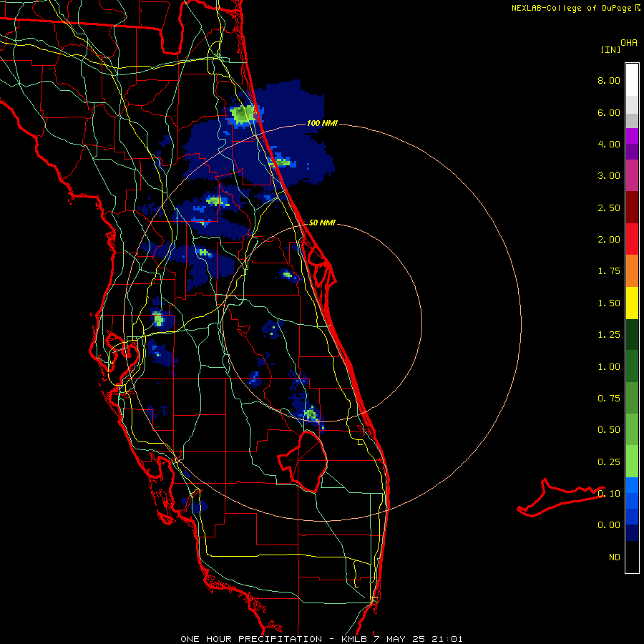Select the 3.00 inch legend value
This screenshot has width=644, height=644.
[609, 176]
